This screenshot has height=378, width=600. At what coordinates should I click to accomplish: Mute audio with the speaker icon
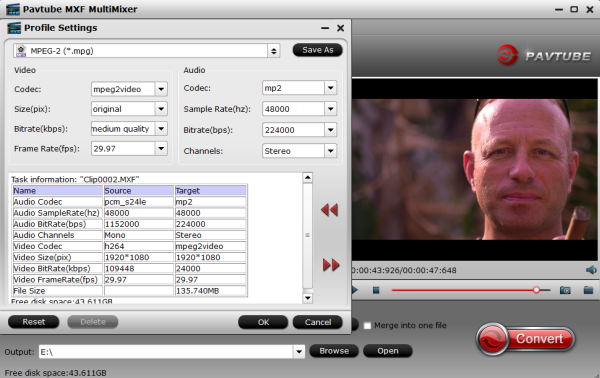[x=591, y=270]
